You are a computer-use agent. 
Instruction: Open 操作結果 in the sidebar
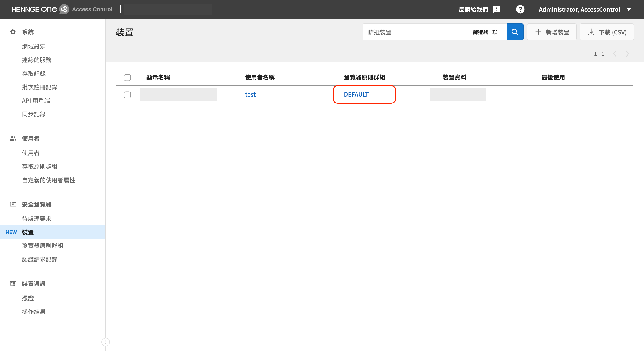point(34,312)
